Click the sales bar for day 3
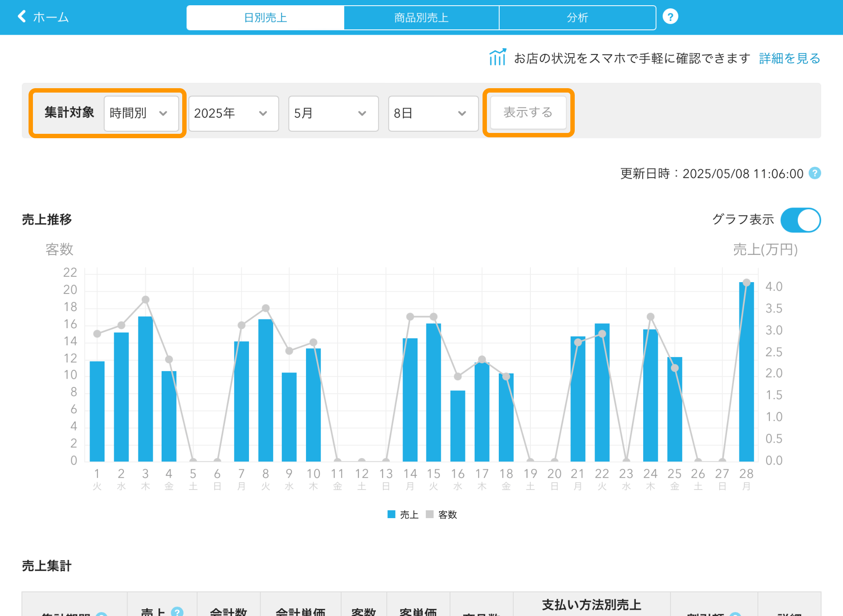This screenshot has width=843, height=616. [145, 389]
